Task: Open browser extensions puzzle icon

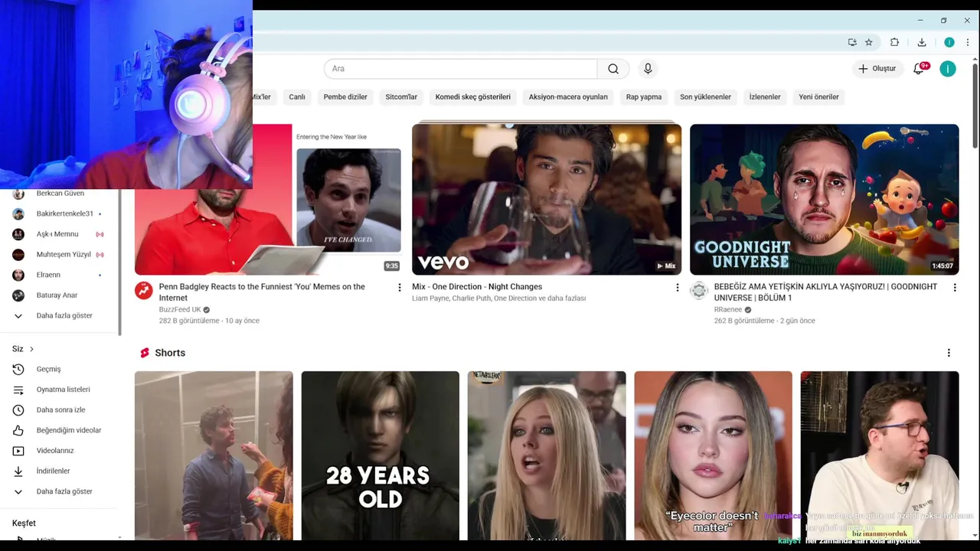Action: pos(894,42)
